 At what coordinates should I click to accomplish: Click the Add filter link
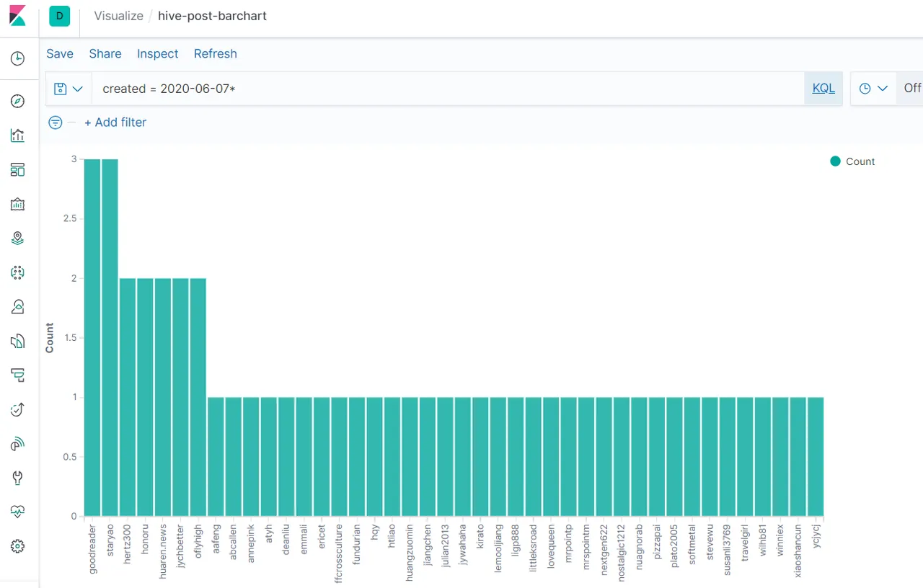pyautogui.click(x=115, y=122)
